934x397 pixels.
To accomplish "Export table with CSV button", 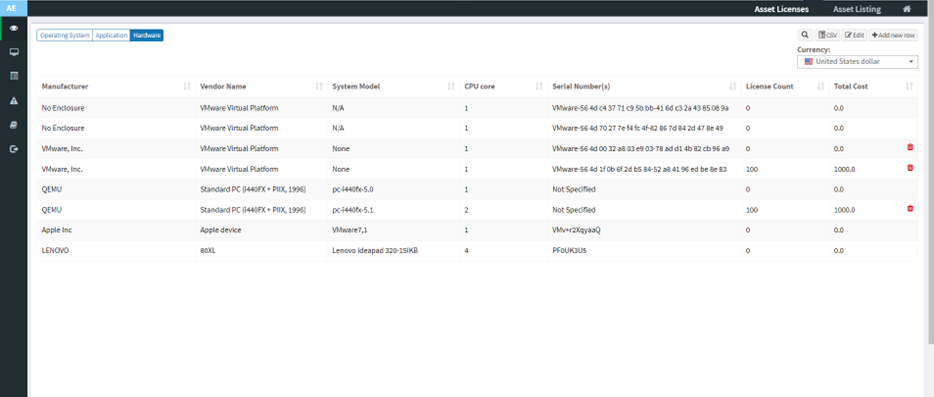I will 827,35.
